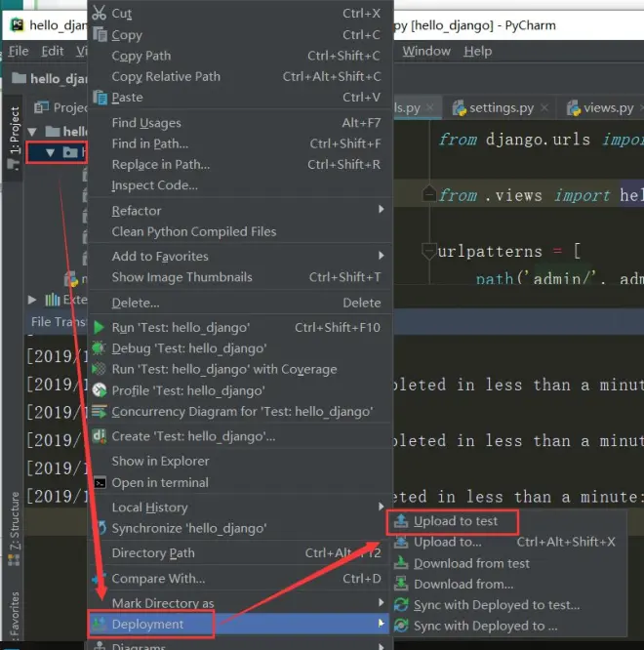Open the Help menu

[478, 51]
